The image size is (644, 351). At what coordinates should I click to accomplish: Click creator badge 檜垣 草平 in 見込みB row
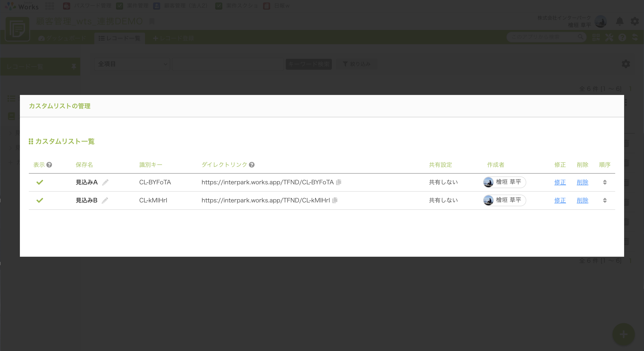click(505, 200)
